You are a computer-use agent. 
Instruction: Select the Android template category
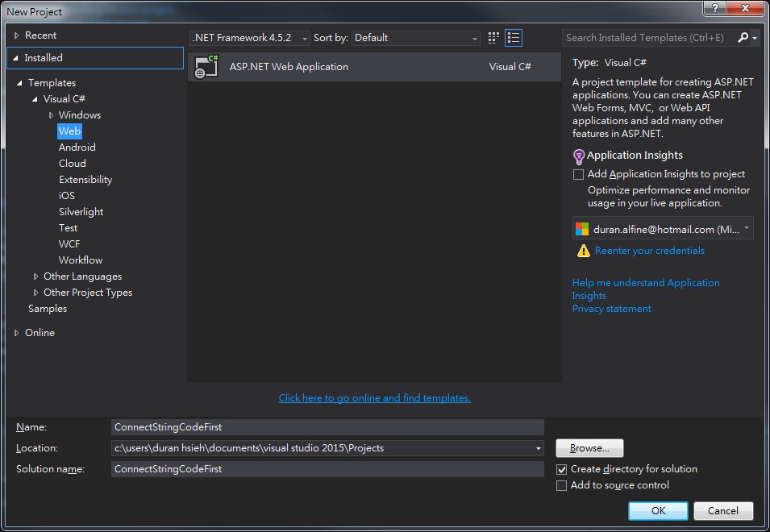click(77, 148)
